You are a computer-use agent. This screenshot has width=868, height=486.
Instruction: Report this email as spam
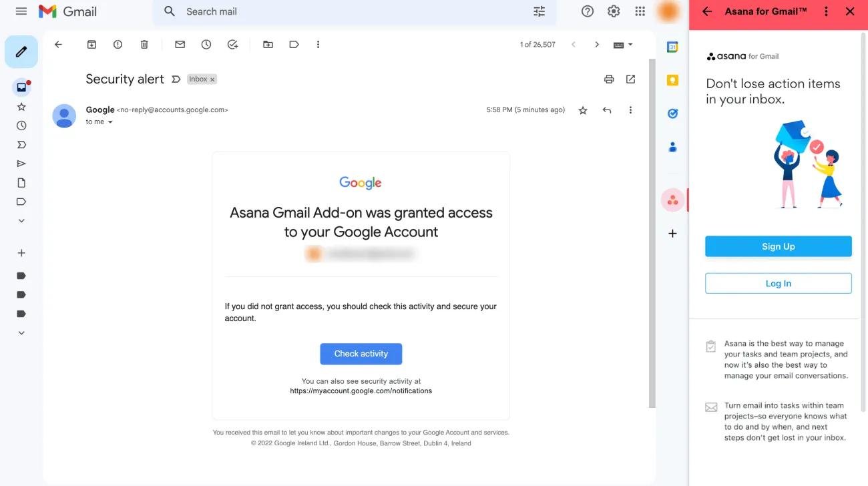[x=118, y=45]
